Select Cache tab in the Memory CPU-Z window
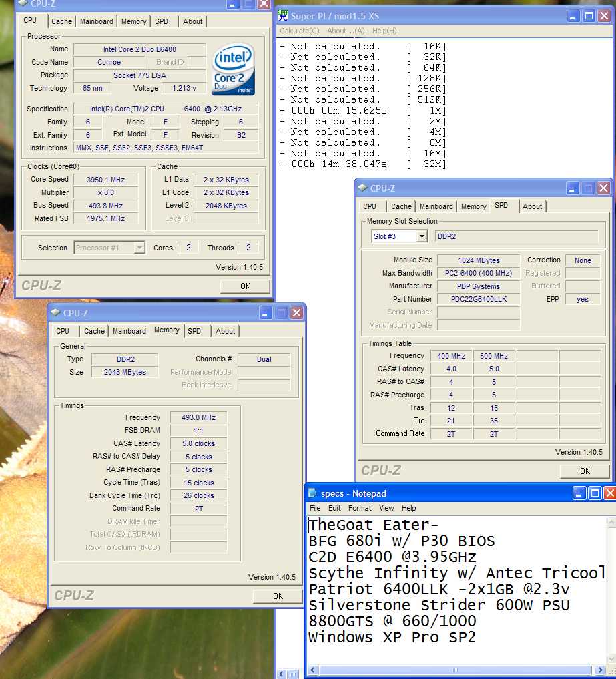Viewport: 616px width, 679px height. click(x=94, y=331)
